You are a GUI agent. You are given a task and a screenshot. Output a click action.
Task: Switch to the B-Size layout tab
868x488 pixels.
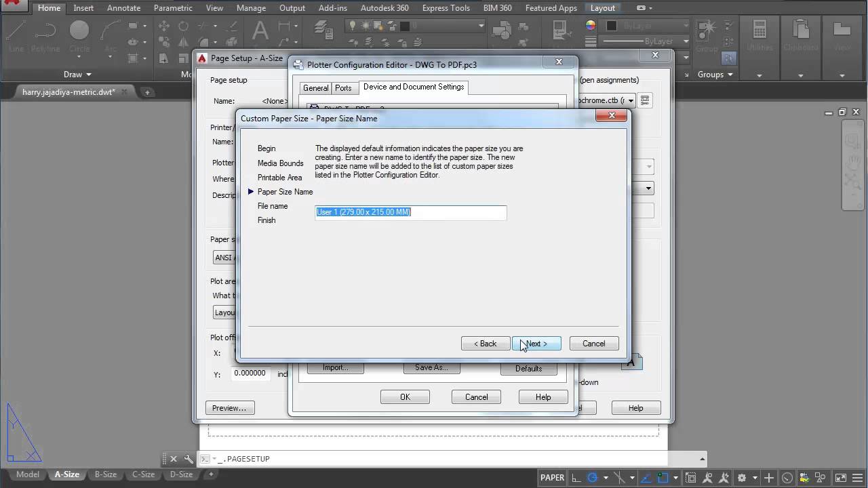pos(106,474)
